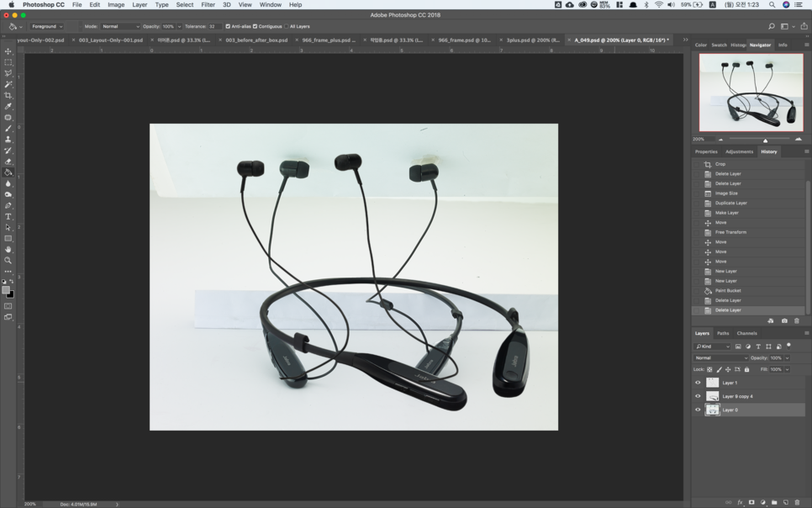812x508 pixels.
Task: Select the Pen tool
Action: (8, 206)
